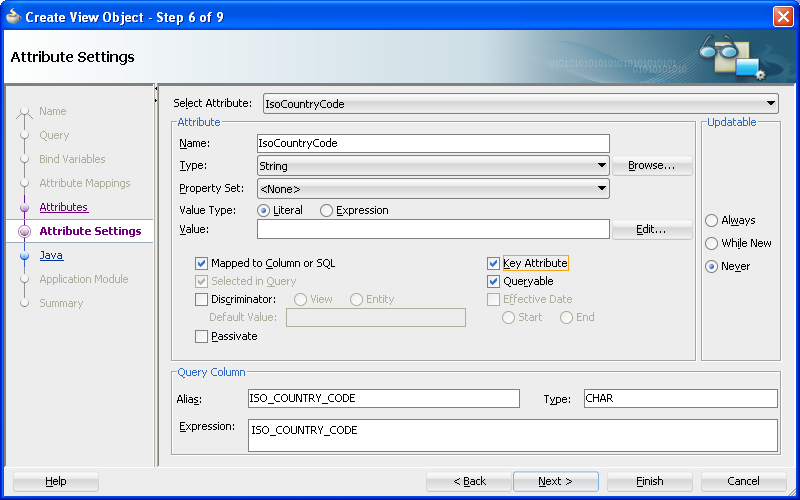Click the Finish button
800x500 pixels.
coord(649,481)
